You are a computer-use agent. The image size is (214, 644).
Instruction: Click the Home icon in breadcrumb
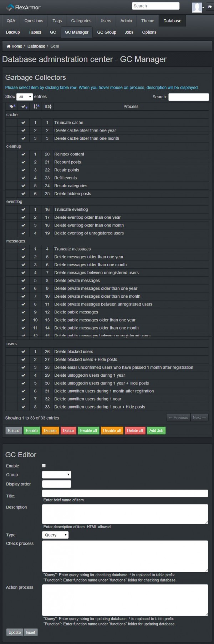coord(9,46)
